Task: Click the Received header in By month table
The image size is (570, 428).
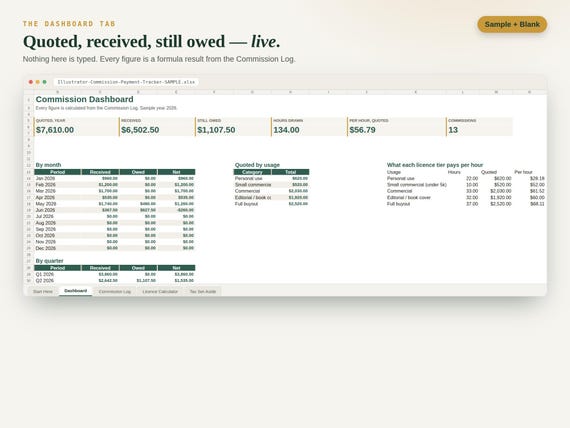Action: 100,172
